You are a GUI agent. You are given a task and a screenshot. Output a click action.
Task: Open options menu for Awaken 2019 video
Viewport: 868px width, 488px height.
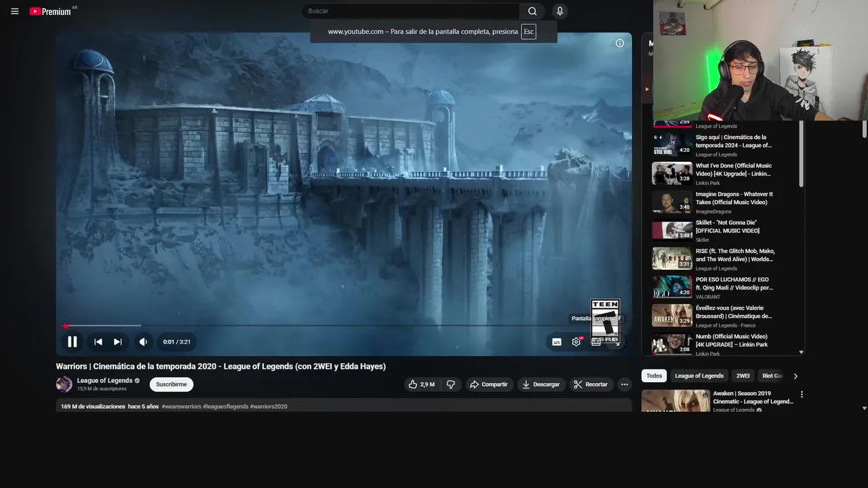pyautogui.click(x=802, y=394)
